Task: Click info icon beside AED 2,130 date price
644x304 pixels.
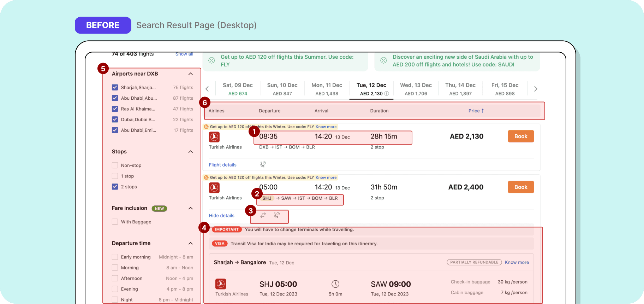Action: [387, 94]
